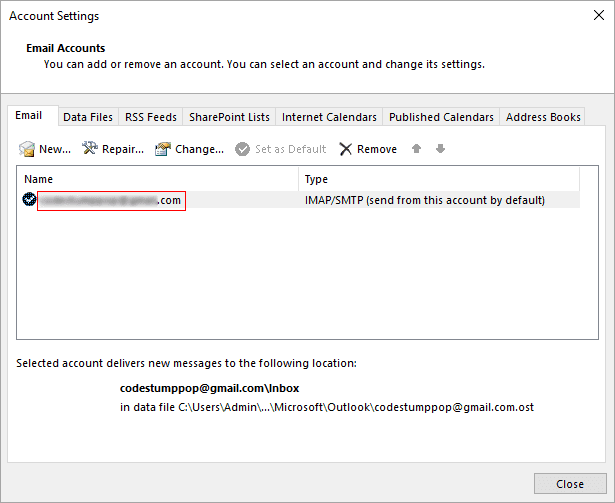Viewport: 615px width, 503px height.
Task: Move account down with arrow icon
Action: (440, 149)
